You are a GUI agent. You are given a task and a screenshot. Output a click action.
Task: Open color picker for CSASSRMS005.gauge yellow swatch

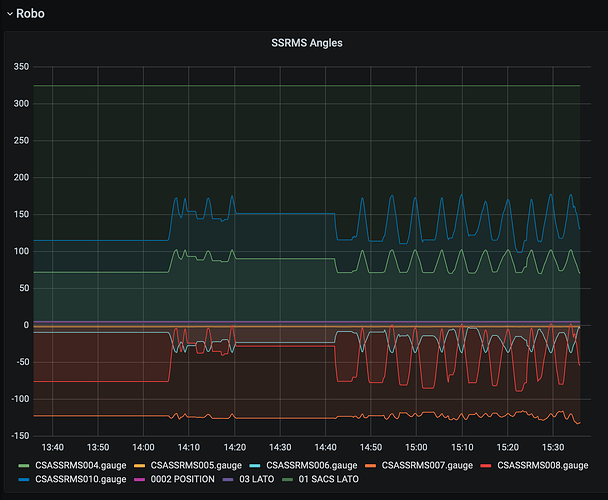point(139,465)
